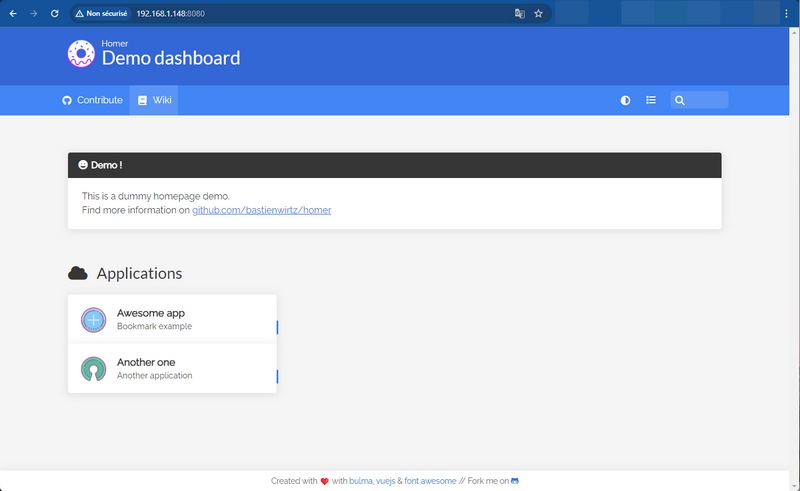Click the magnifier search icon
Screen dimensions: 800x491
[x=680, y=101]
